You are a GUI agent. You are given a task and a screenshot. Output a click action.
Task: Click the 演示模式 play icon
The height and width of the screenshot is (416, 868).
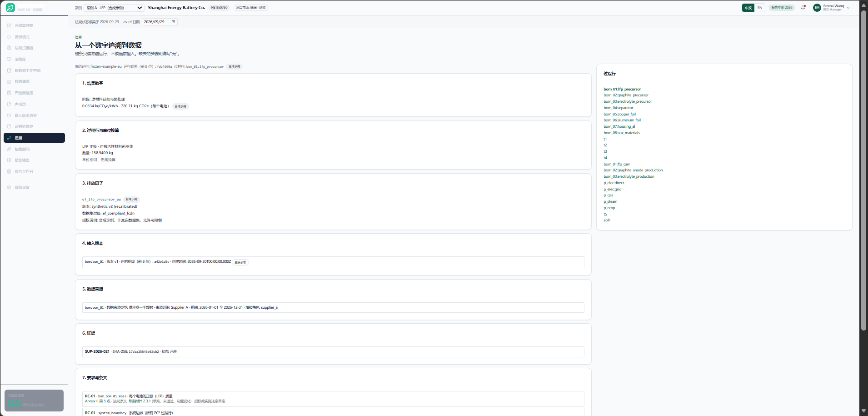click(9, 37)
